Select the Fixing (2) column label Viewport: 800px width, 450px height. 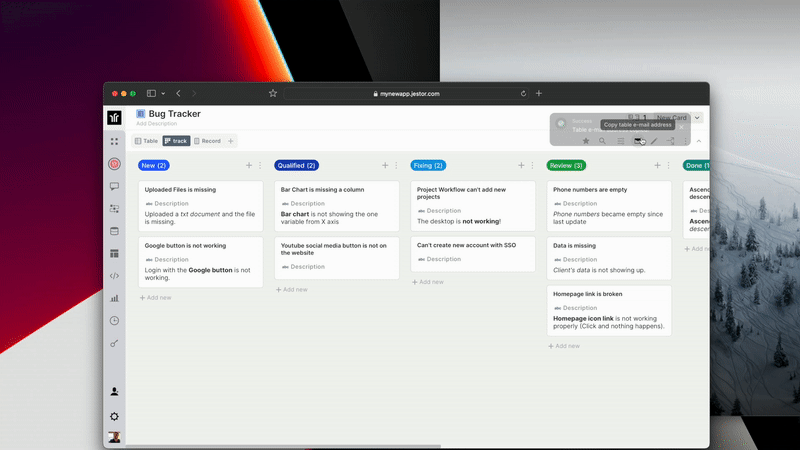click(428, 165)
